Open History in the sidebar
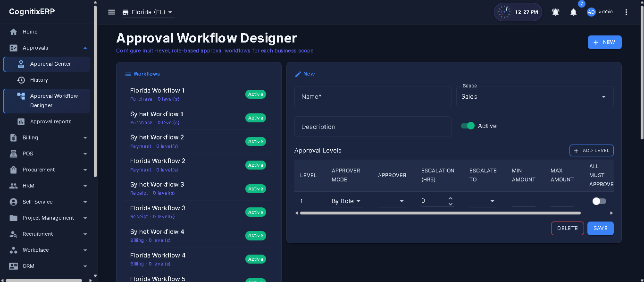This screenshot has height=282, width=644. pos(46,80)
